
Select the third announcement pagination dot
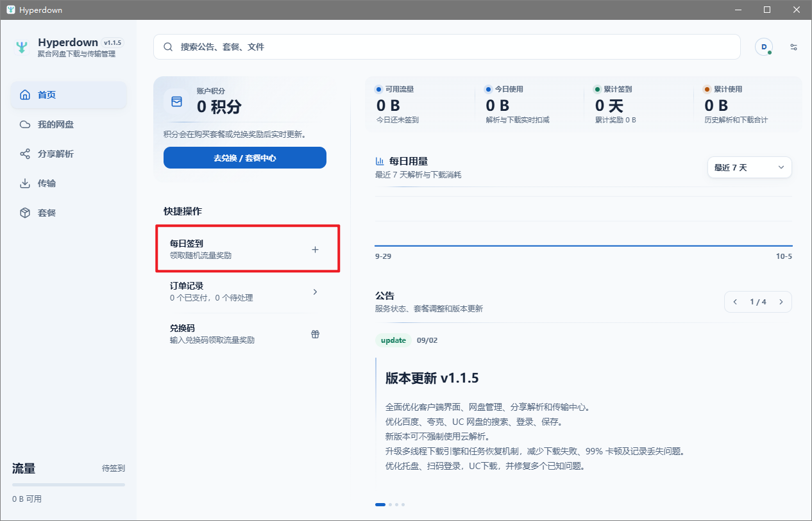[x=396, y=505]
